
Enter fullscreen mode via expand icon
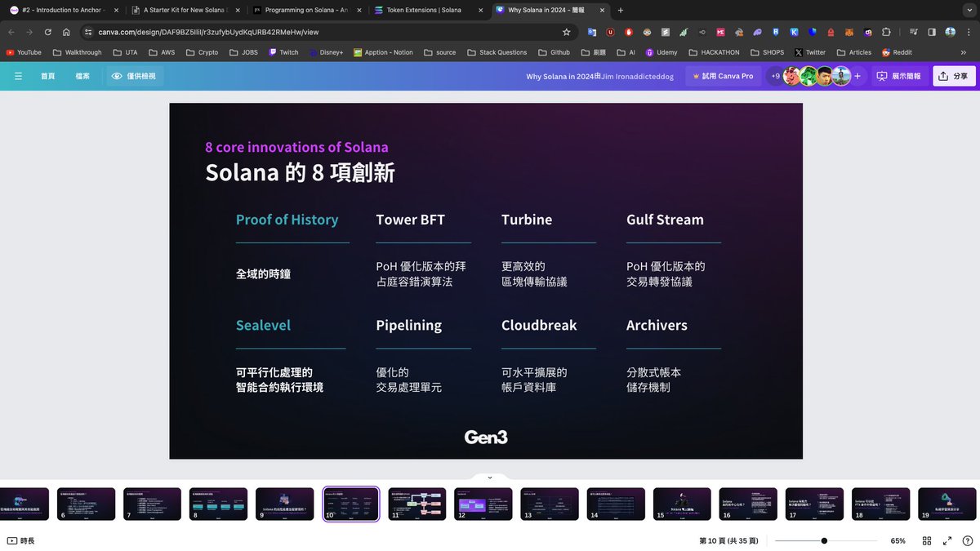tap(947, 540)
